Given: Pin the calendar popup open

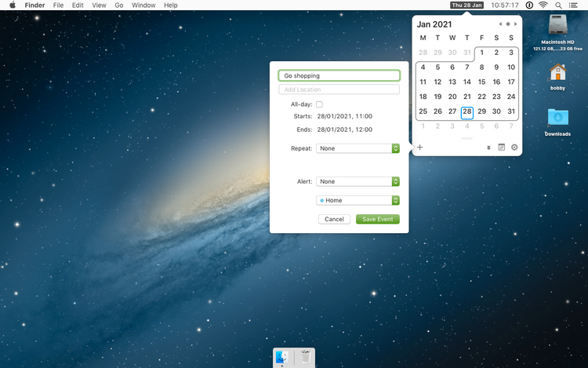Looking at the screenshot, I should [x=488, y=148].
